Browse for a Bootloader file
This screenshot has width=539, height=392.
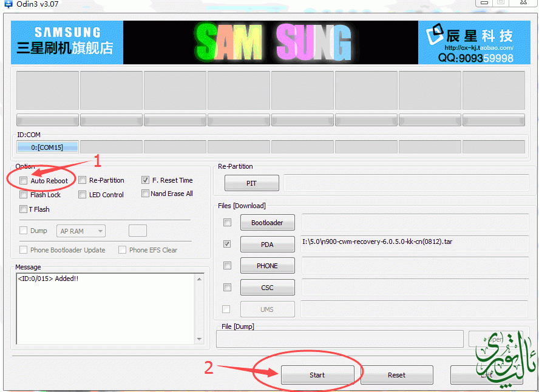268,223
